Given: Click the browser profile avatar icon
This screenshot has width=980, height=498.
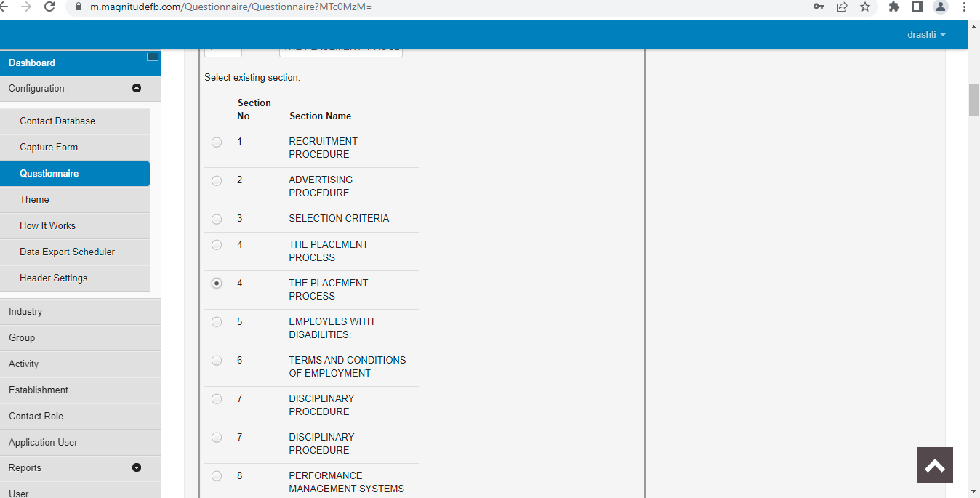Looking at the screenshot, I should click(941, 7).
